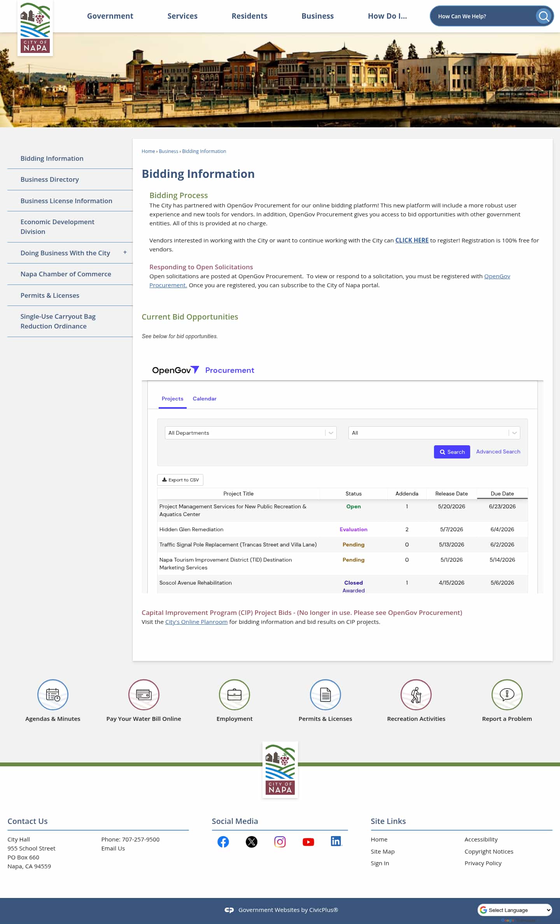Go to Business License Information sidebar link
This screenshot has width=560, height=924.
click(x=66, y=201)
